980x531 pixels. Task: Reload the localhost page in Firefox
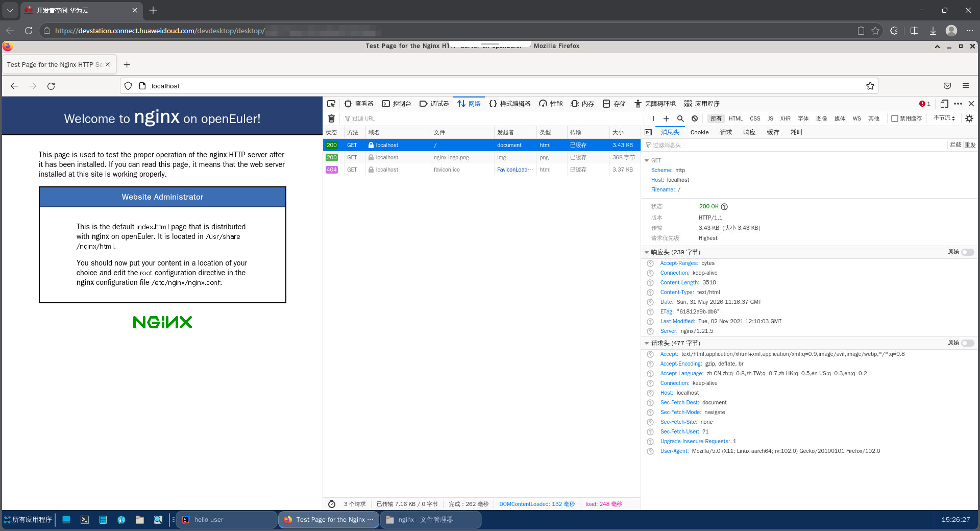coord(51,86)
